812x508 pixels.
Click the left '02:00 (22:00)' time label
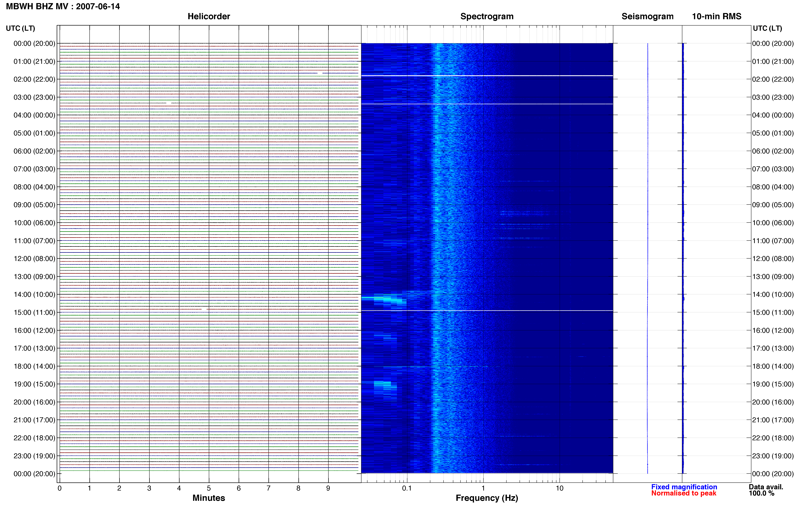coord(34,79)
